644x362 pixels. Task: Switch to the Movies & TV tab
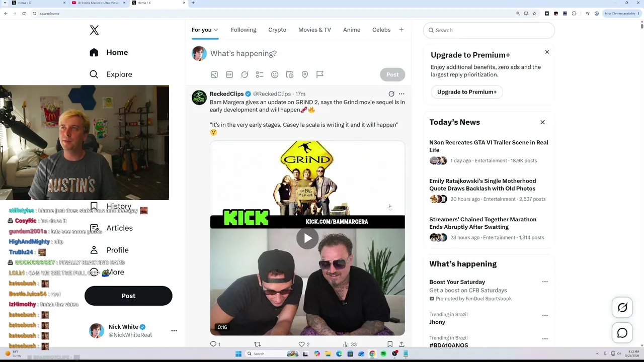pyautogui.click(x=314, y=30)
